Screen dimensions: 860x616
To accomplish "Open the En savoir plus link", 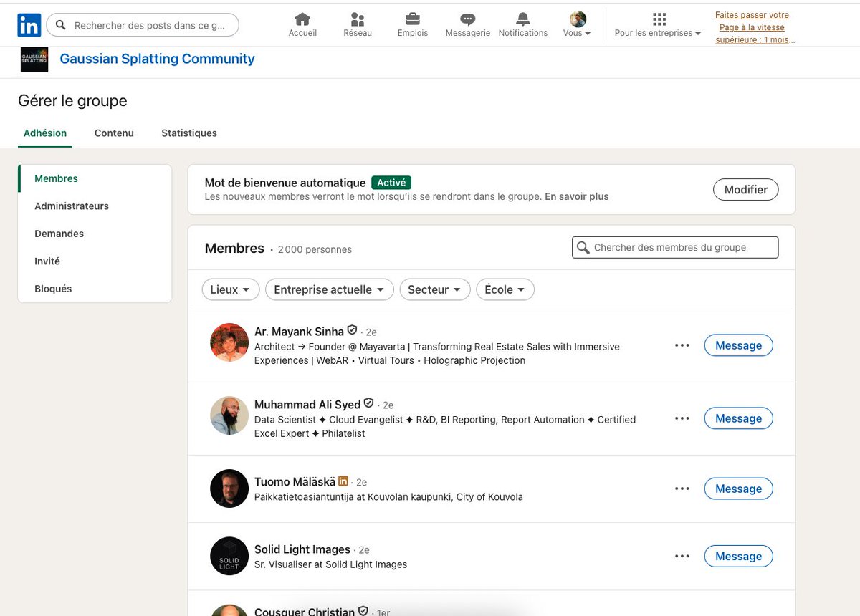I will click(577, 196).
